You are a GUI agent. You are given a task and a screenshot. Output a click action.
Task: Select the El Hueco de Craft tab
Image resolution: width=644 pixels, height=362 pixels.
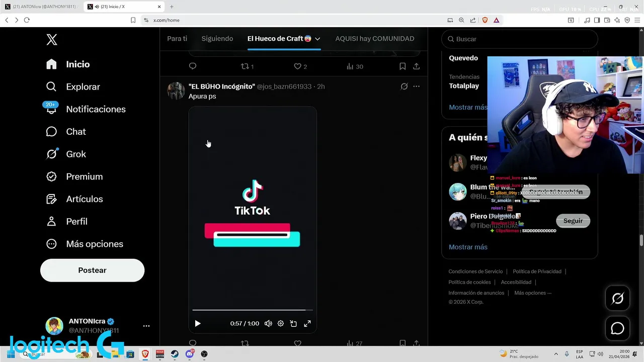pyautogui.click(x=279, y=39)
